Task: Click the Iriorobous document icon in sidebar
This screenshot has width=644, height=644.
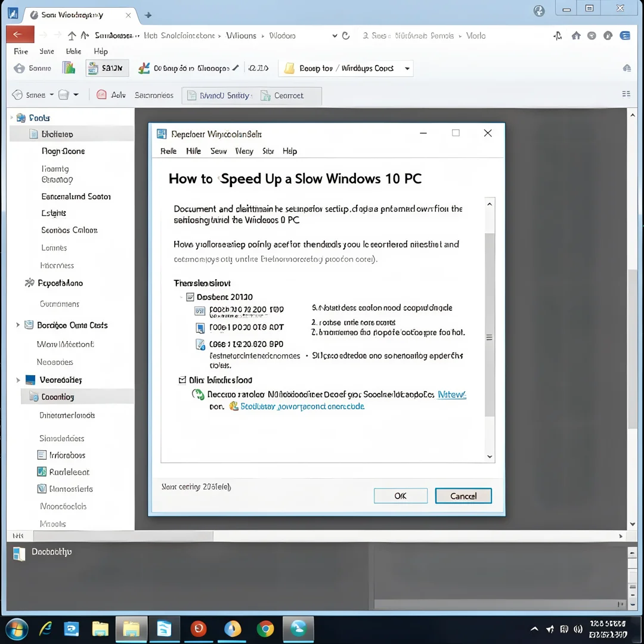Action: click(x=42, y=454)
